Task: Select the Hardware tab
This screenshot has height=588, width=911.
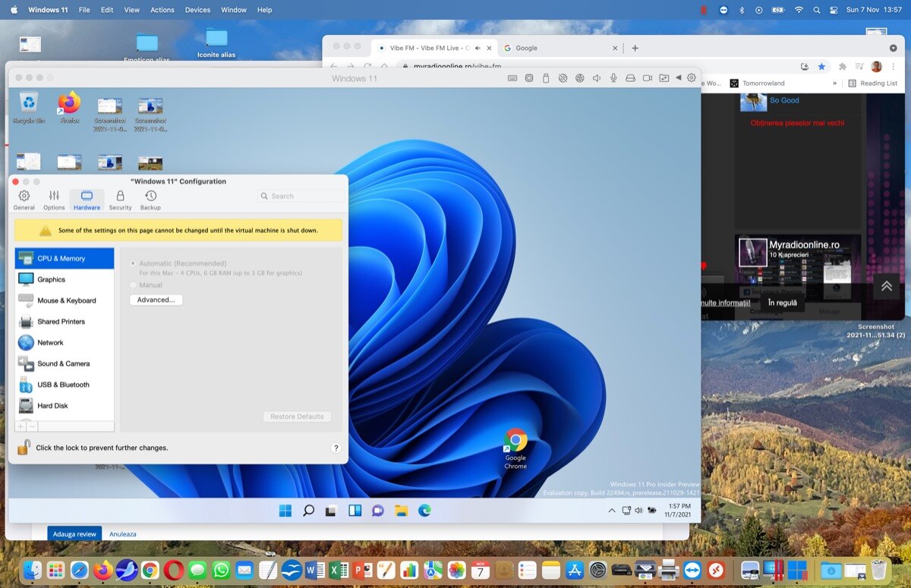Action: (x=87, y=200)
